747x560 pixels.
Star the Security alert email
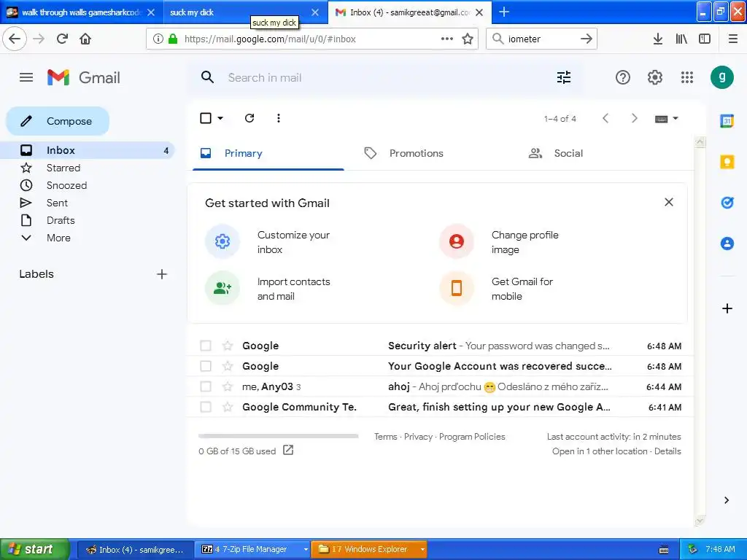[228, 346]
